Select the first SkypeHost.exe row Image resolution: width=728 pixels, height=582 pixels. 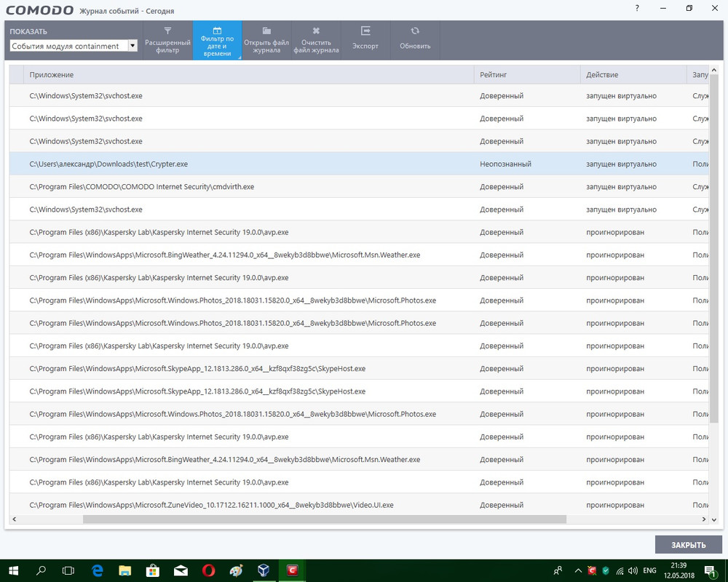coord(360,369)
